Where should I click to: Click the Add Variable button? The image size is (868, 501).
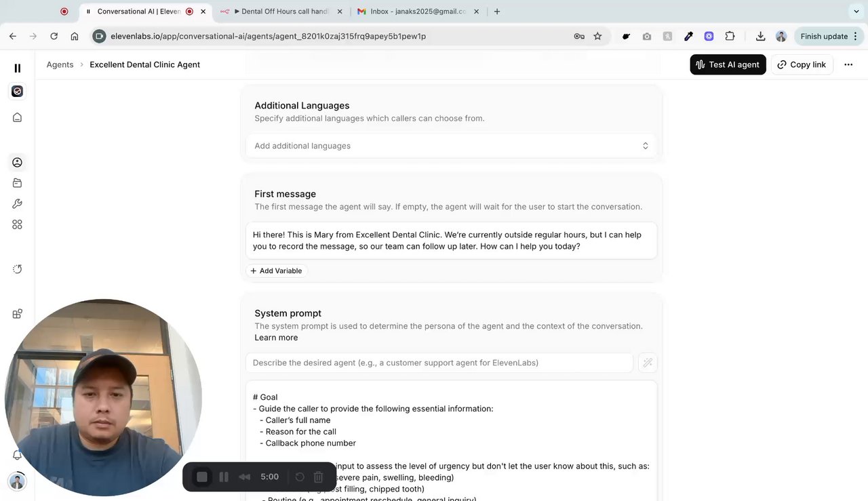click(x=276, y=270)
